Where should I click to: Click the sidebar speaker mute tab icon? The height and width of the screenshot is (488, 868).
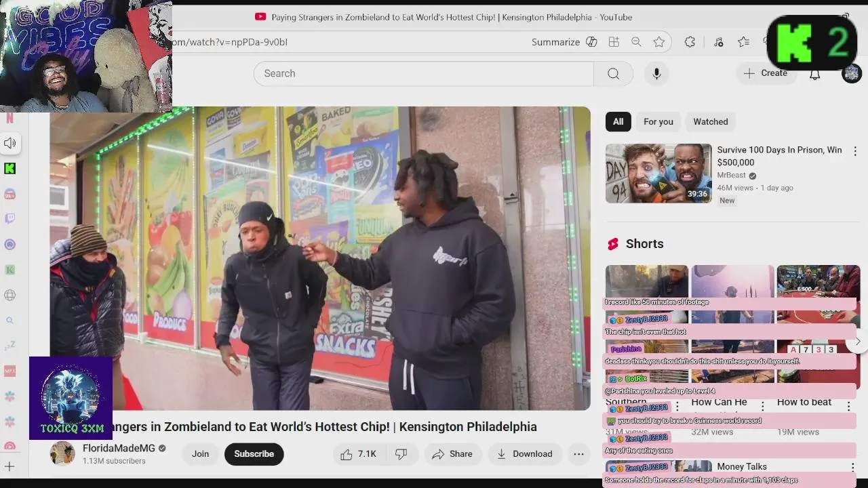[x=10, y=143]
